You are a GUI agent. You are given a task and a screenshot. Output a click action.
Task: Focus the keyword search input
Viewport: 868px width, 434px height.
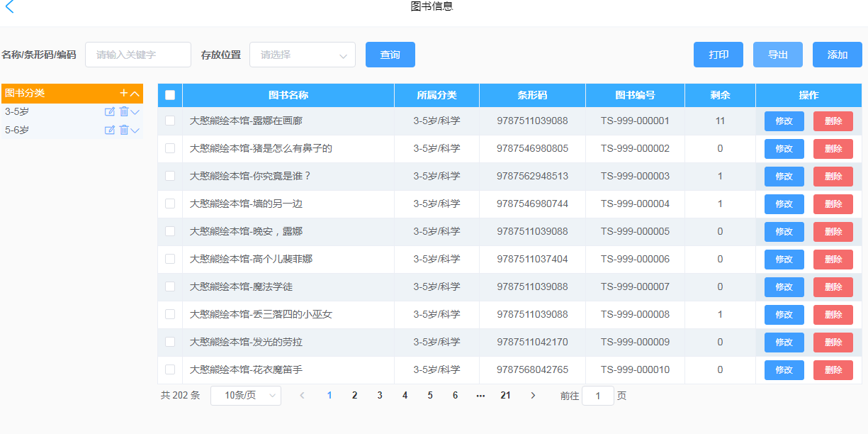click(x=138, y=55)
